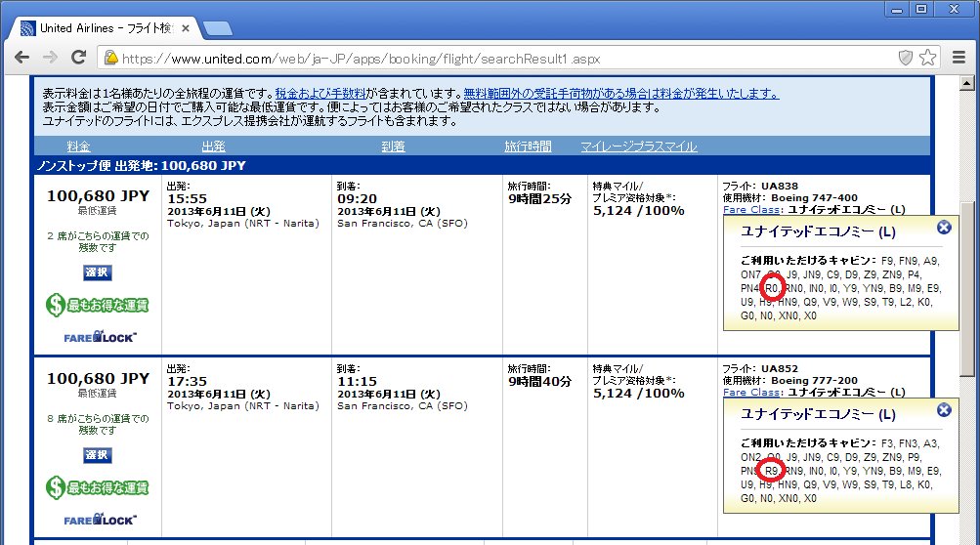The image size is (980, 545).
Task: Click the FareLock logo for UA852 row
Action: click(x=100, y=520)
